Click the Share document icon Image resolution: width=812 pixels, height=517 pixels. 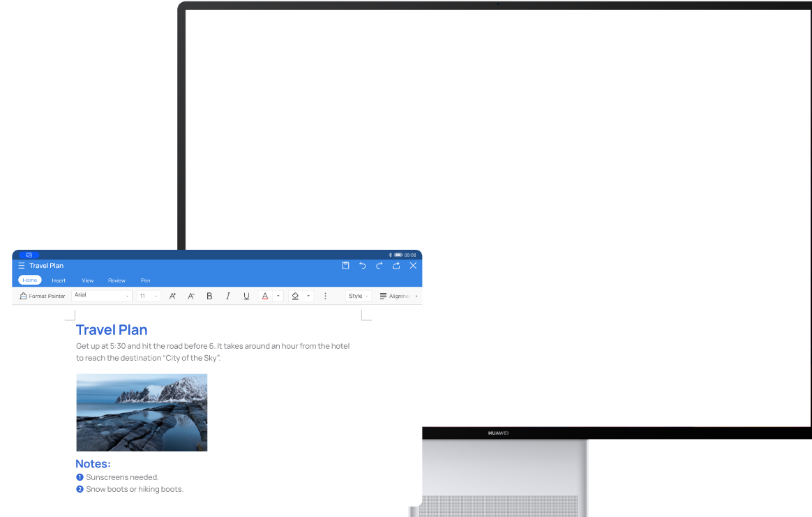click(396, 266)
